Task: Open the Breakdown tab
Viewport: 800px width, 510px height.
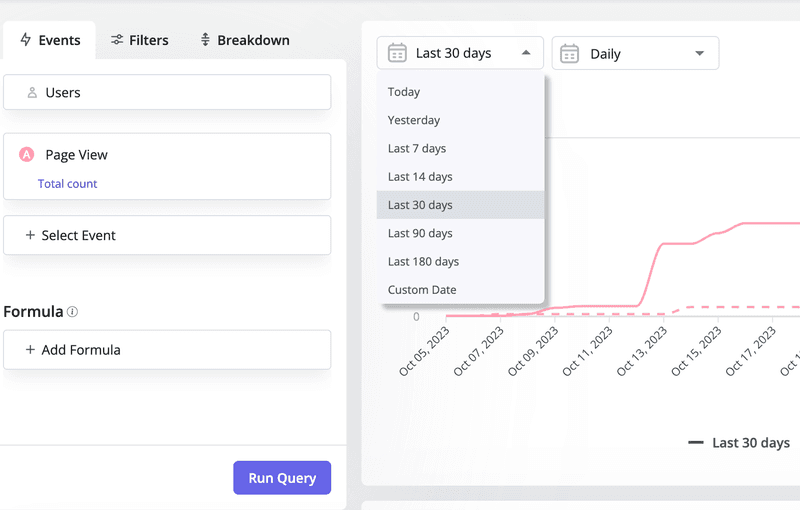Action: [x=244, y=40]
